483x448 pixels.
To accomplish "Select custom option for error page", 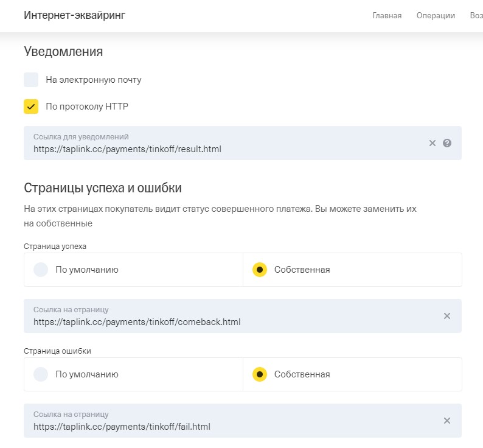I will point(260,374).
